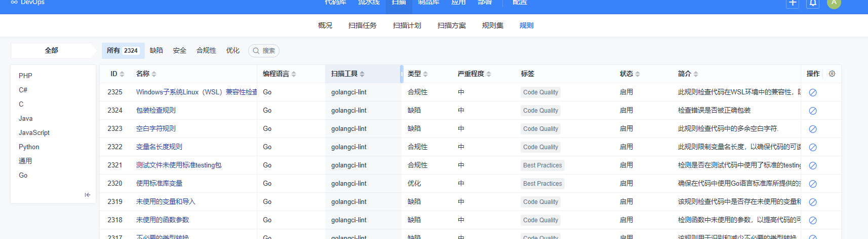Open the user avatar menu
The image size is (868, 239).
coord(834,3)
